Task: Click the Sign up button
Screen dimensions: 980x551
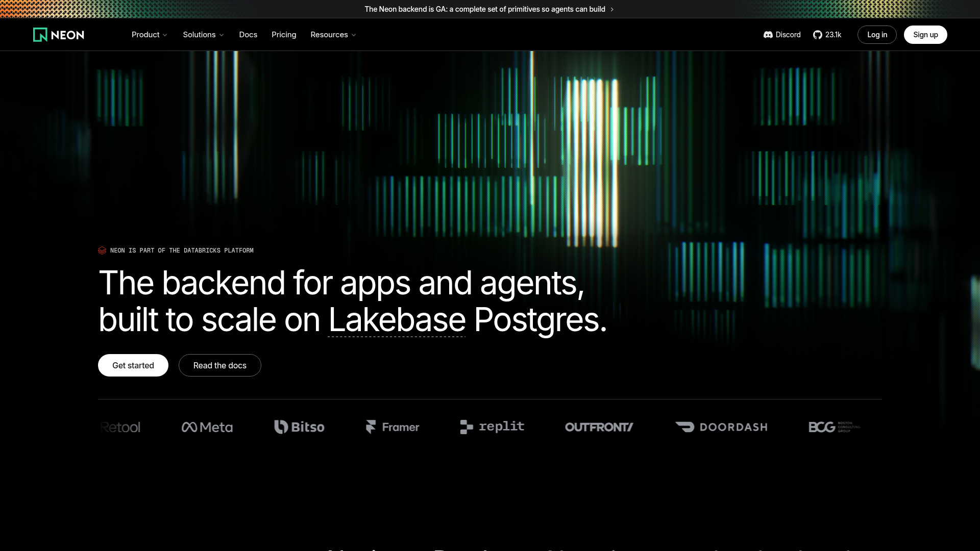Action: (925, 35)
